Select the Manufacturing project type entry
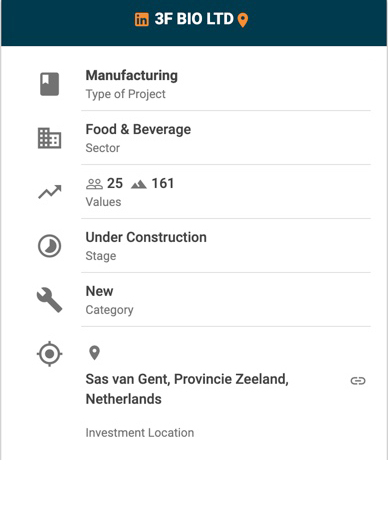The image size is (388, 527). point(226,84)
